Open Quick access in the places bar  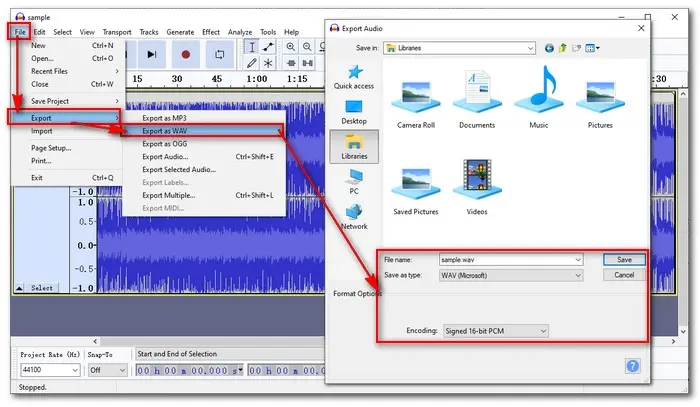[x=354, y=77]
